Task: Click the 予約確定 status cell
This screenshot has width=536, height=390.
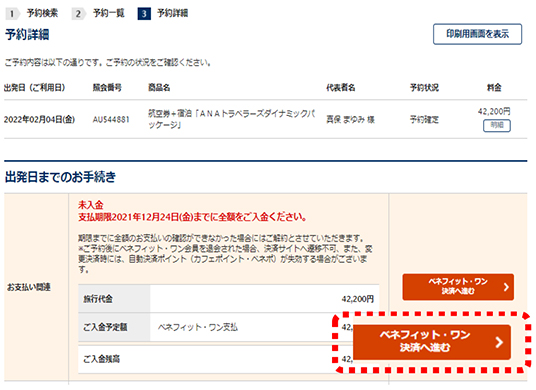Action: coord(424,120)
